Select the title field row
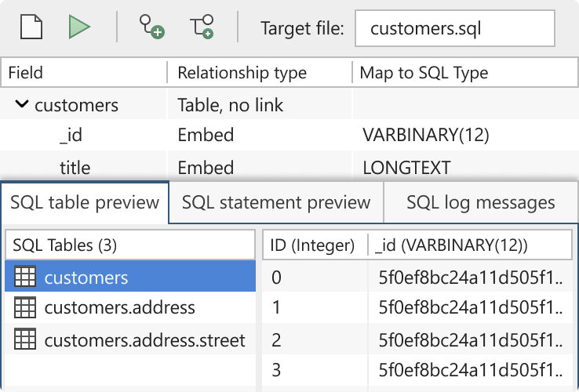 point(289,167)
